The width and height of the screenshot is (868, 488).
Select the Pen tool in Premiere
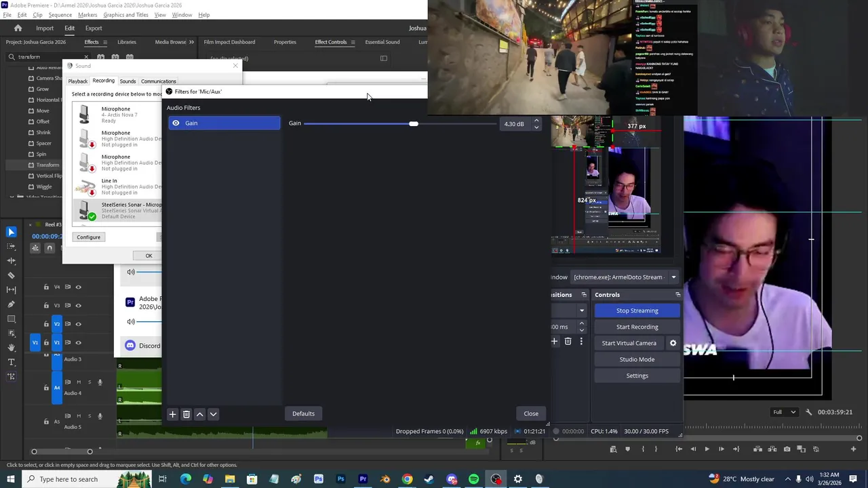point(11,304)
